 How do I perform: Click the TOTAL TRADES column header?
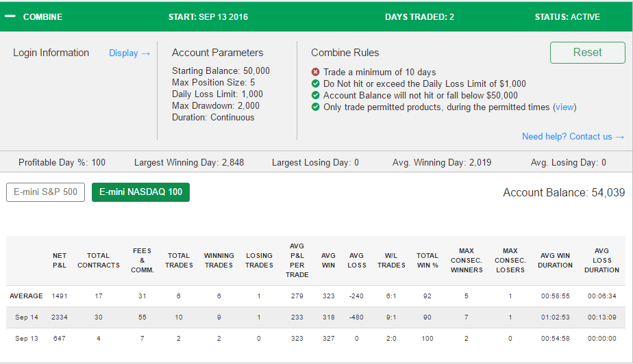pyautogui.click(x=179, y=261)
